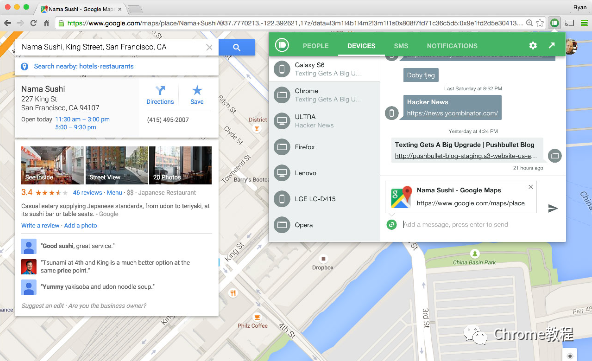Open the NOTIFICATIONS tab
This screenshot has height=361, width=592.
pos(452,46)
